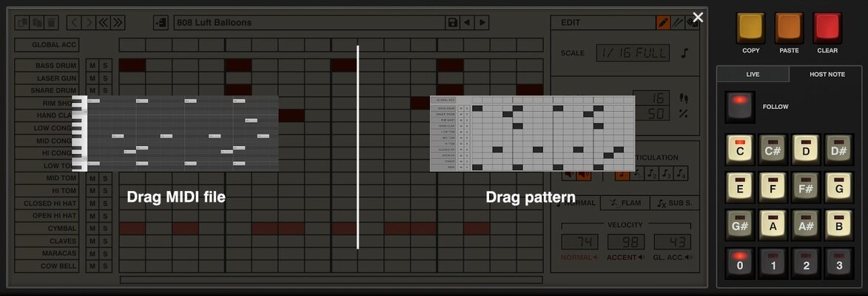Switch to the LIVE tab
Image resolution: width=868 pixels, height=296 pixels.
[753, 74]
